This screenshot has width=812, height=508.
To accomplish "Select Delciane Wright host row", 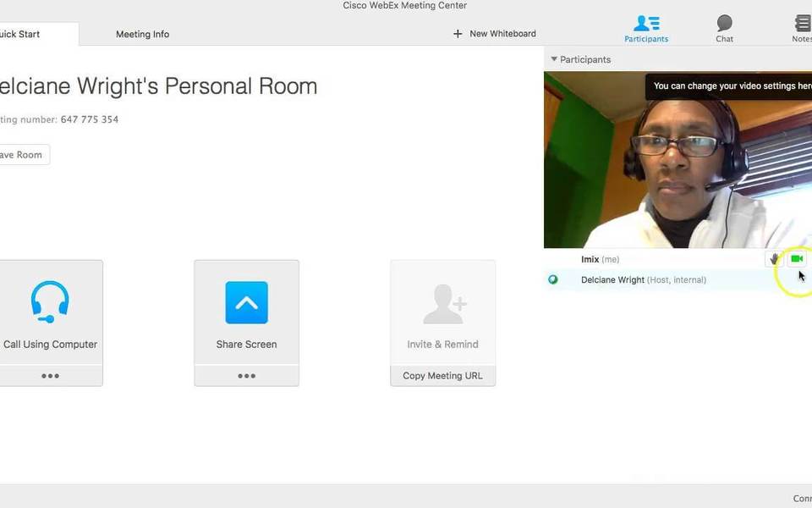I will click(678, 280).
